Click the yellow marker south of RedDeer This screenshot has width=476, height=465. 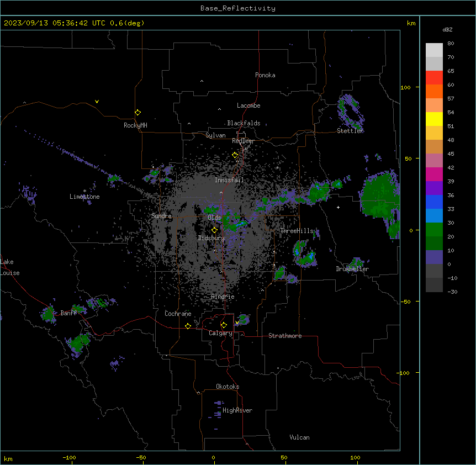[235, 155]
